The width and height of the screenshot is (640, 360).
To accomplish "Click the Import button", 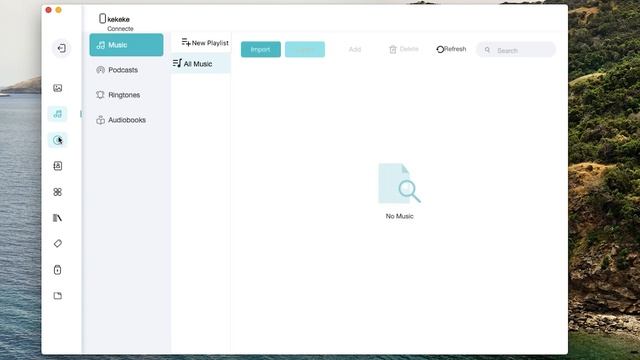I will (x=260, y=49).
